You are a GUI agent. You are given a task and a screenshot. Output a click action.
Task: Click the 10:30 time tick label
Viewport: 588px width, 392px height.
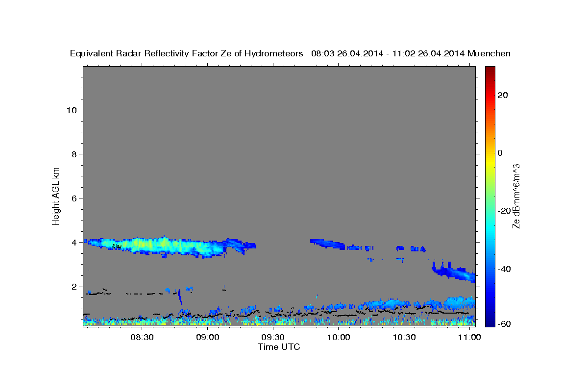(x=404, y=337)
